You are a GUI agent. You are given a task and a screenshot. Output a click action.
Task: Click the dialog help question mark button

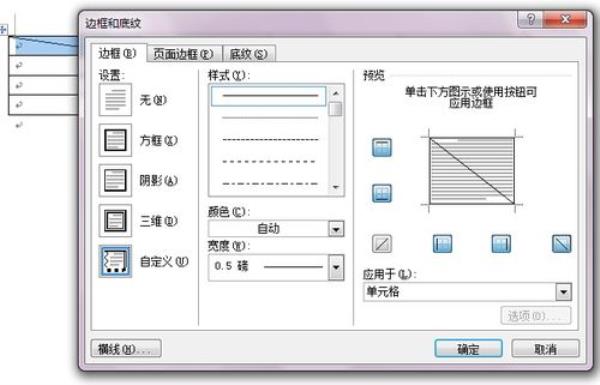[530, 19]
